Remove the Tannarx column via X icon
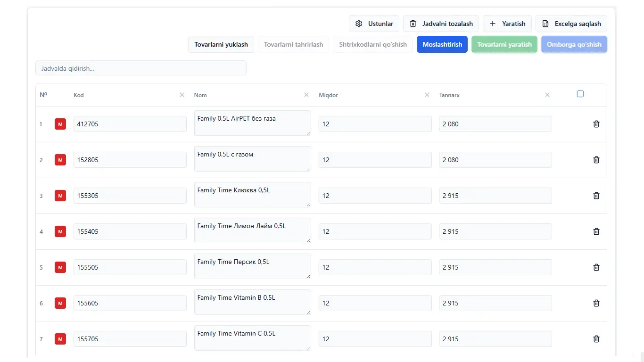The width and height of the screenshot is (644, 362). click(547, 95)
